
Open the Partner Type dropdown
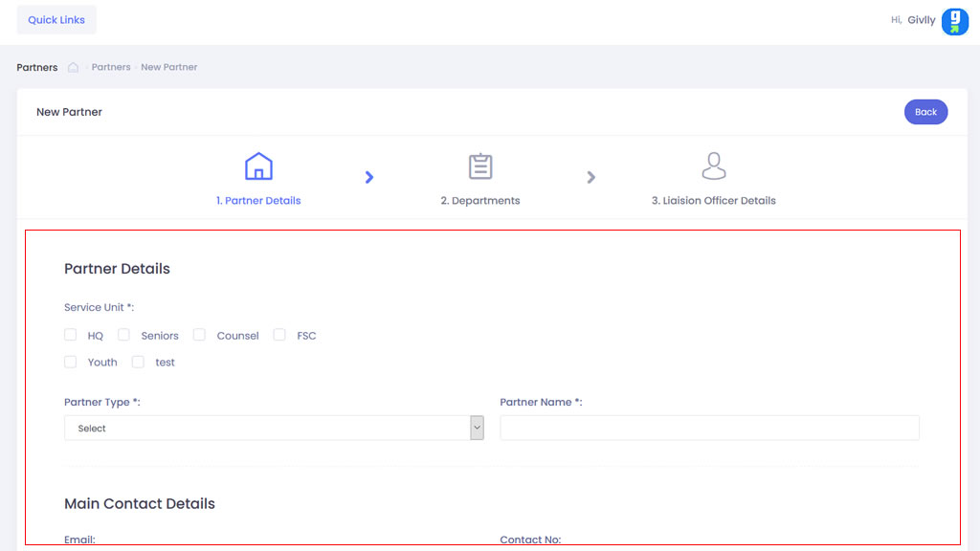tap(274, 429)
